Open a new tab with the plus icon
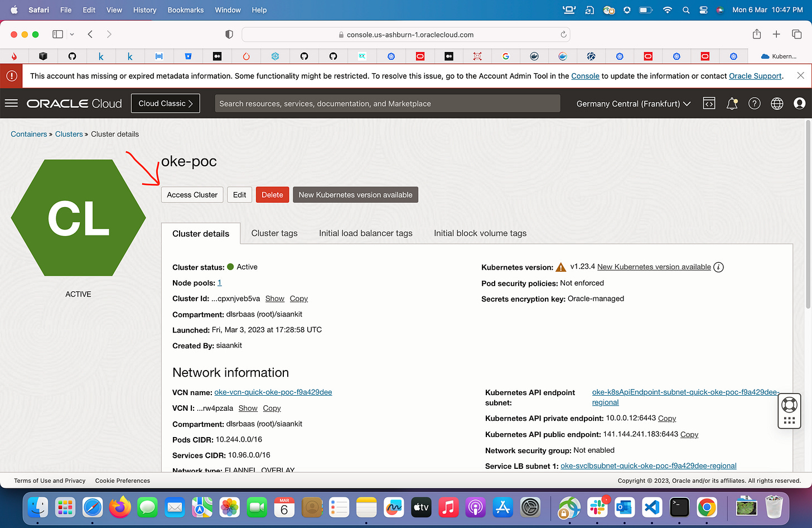 click(x=776, y=34)
